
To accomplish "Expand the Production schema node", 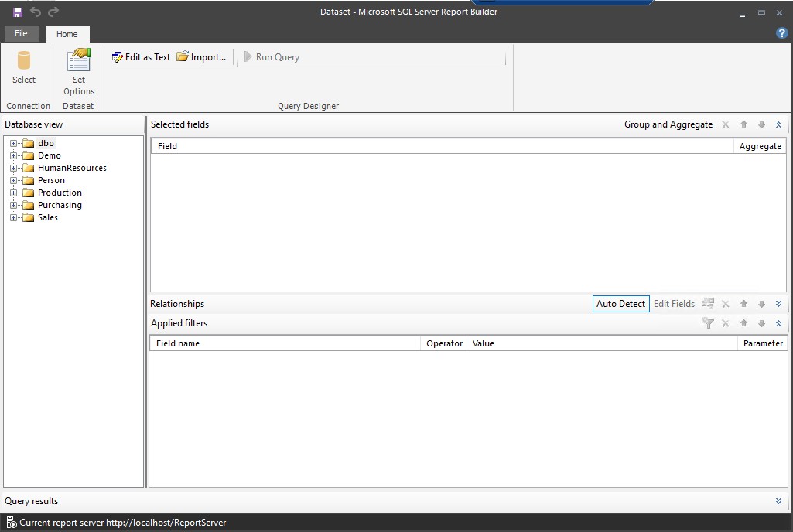I will 14,193.
